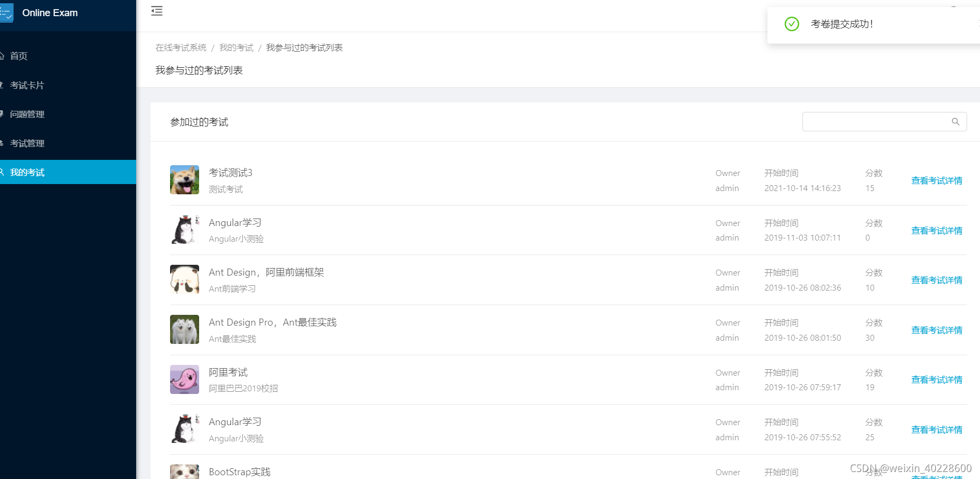The height and width of the screenshot is (479, 980).
Task: Click the 我参与过的考试列表 breadcrumb
Action: (304, 48)
